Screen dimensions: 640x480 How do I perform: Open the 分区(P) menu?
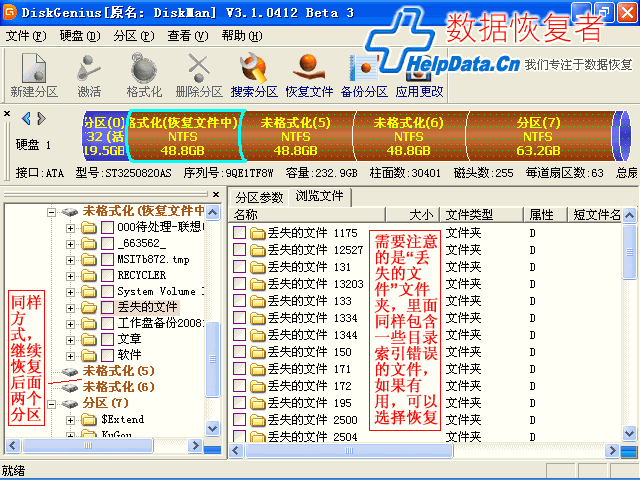point(134,36)
